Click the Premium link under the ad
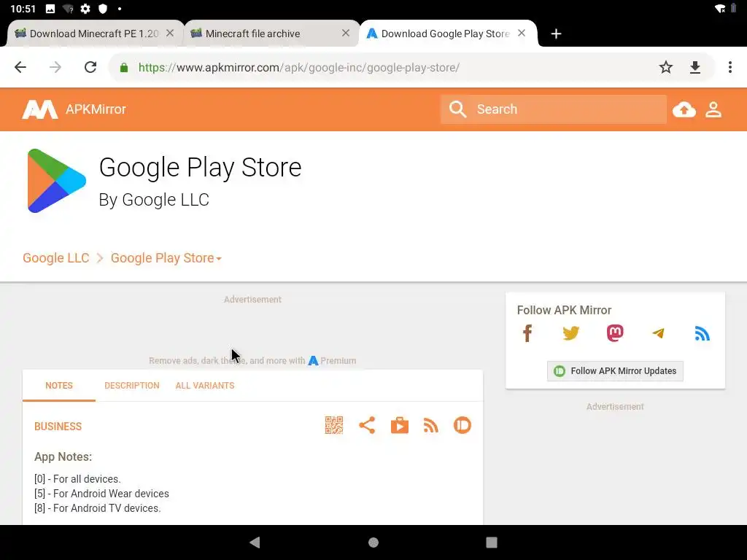The height and width of the screenshot is (560, 747). (332, 360)
